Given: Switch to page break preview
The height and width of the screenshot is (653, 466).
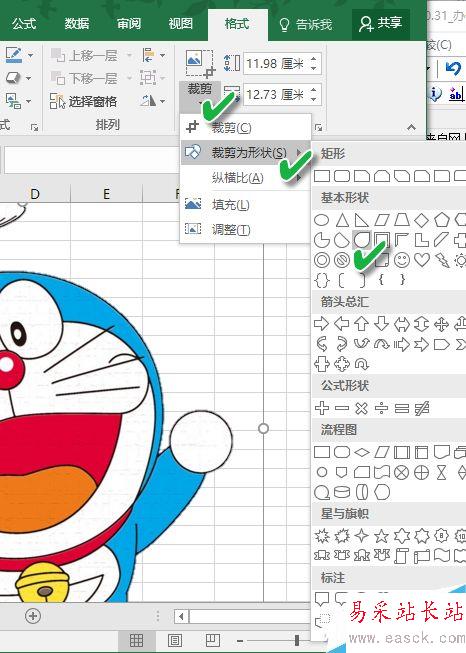Looking at the screenshot, I should (213, 640).
